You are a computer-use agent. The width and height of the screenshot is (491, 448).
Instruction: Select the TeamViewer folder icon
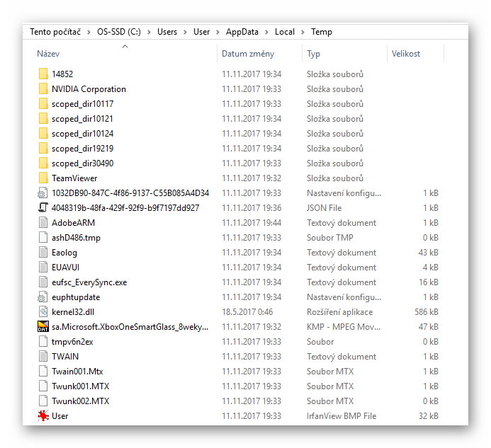pos(43,178)
